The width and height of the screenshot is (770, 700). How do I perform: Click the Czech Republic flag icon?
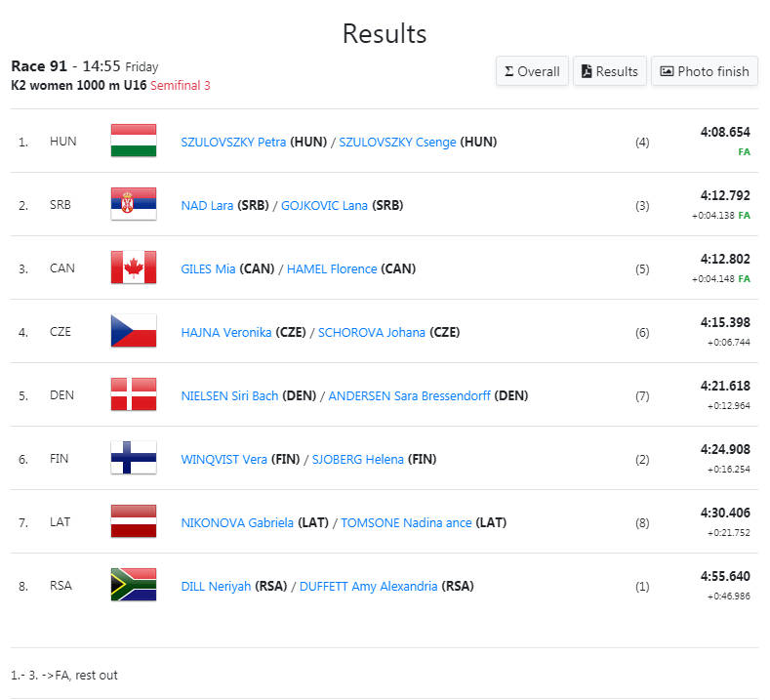click(x=134, y=331)
